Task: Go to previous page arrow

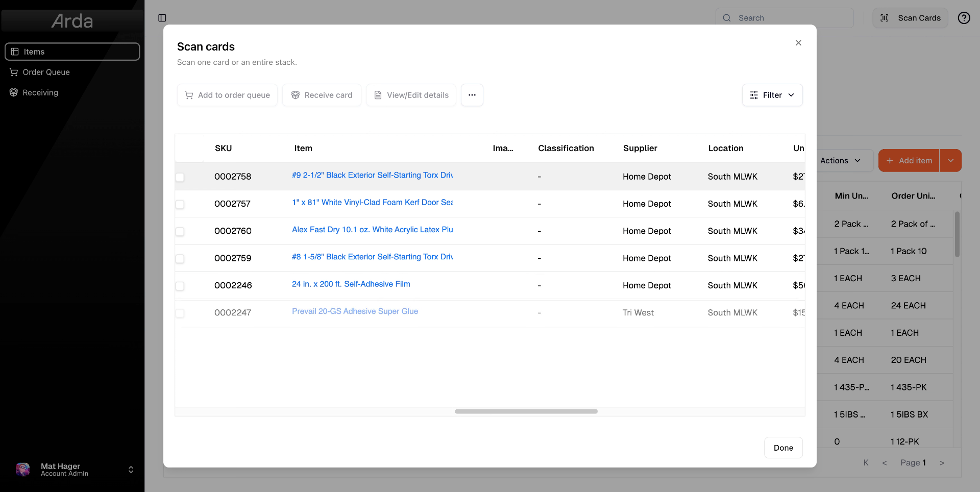Action: point(885,462)
